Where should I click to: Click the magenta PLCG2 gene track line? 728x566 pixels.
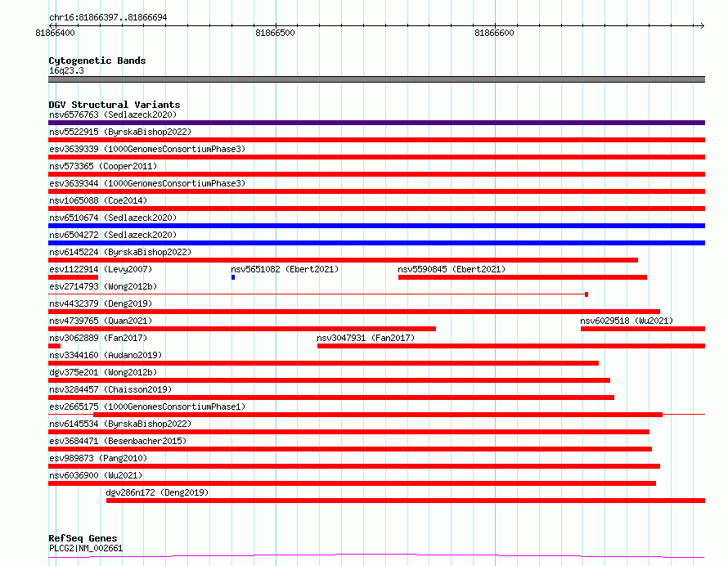coord(376,555)
